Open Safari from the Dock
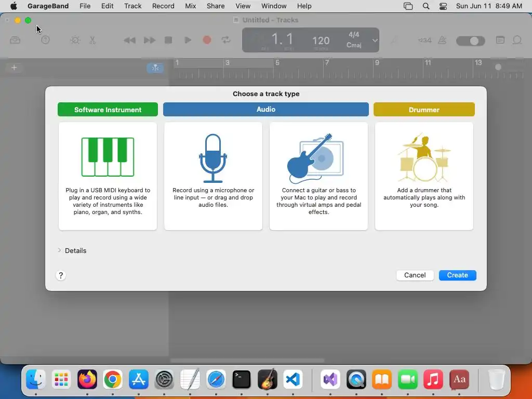The height and width of the screenshot is (399, 532). tap(216, 379)
